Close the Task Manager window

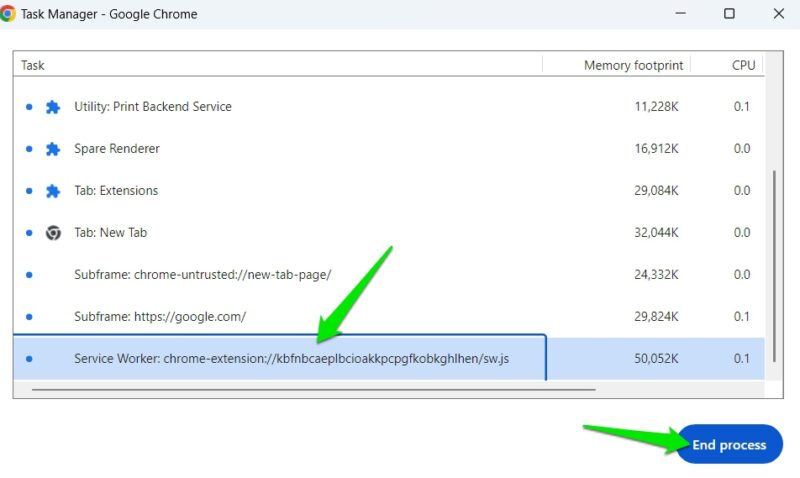tap(779, 14)
